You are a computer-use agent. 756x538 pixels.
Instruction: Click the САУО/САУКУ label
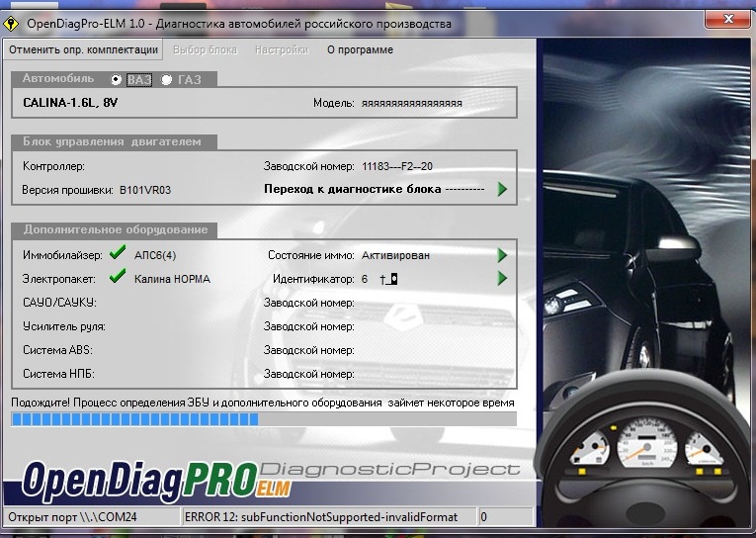[x=59, y=303]
